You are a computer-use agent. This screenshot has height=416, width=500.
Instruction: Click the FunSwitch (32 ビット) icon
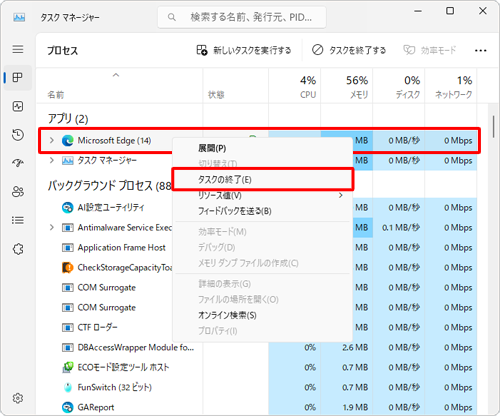click(68, 387)
